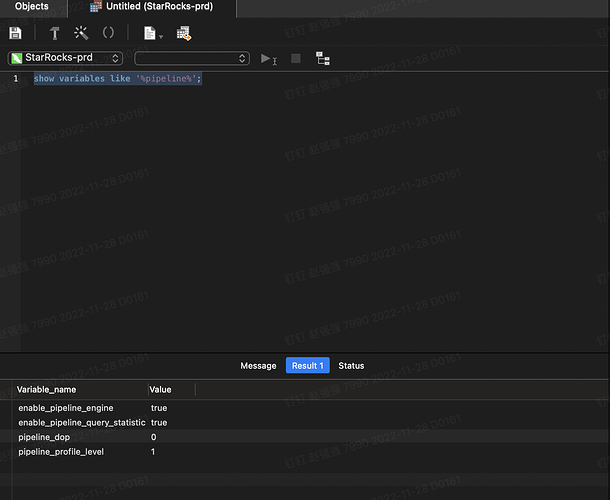Switch to the Message tab

258,366
